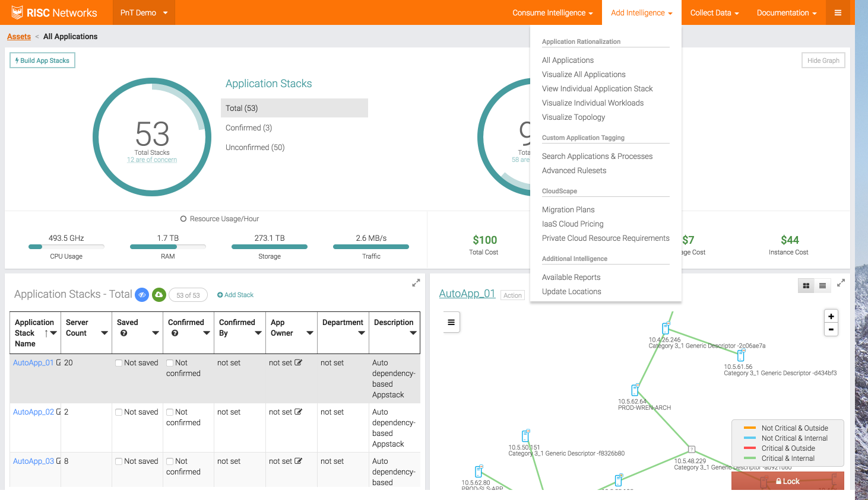Screen dimensions: 868x500
Task: Open the graph options hamburger menu
Action: coord(451,322)
